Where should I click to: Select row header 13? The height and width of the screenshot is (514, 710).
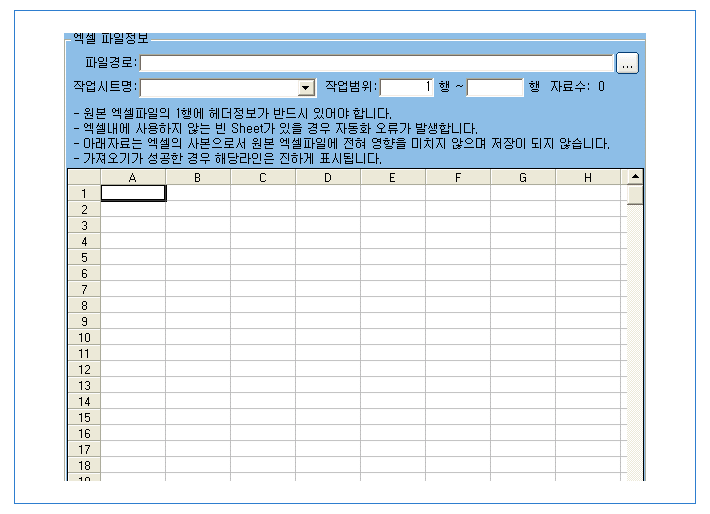coord(84,385)
